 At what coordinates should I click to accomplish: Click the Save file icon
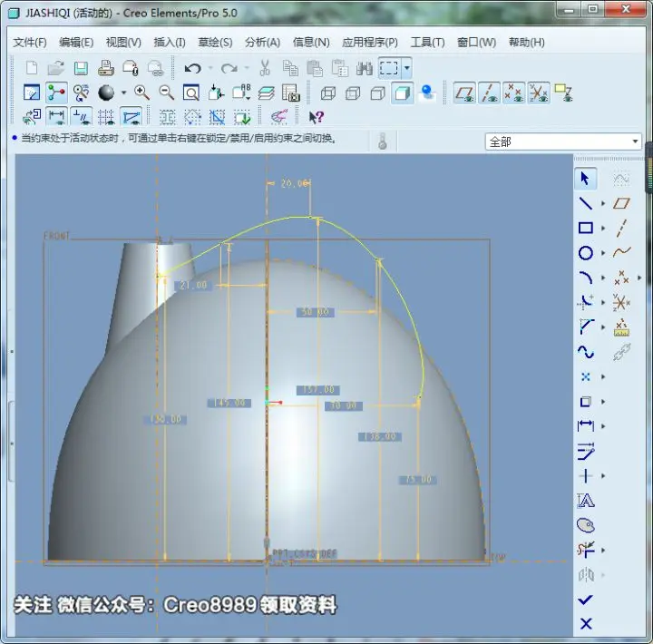81,68
